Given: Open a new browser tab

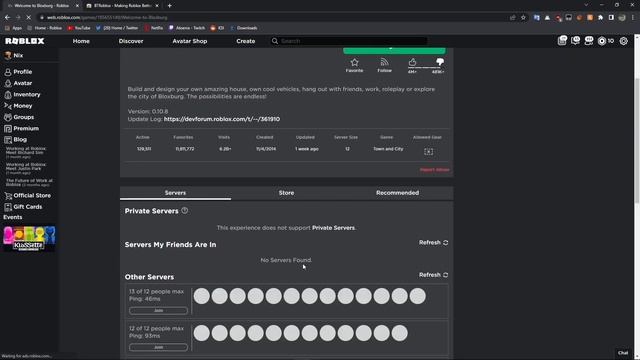Looking at the screenshot, I should tap(169, 6).
